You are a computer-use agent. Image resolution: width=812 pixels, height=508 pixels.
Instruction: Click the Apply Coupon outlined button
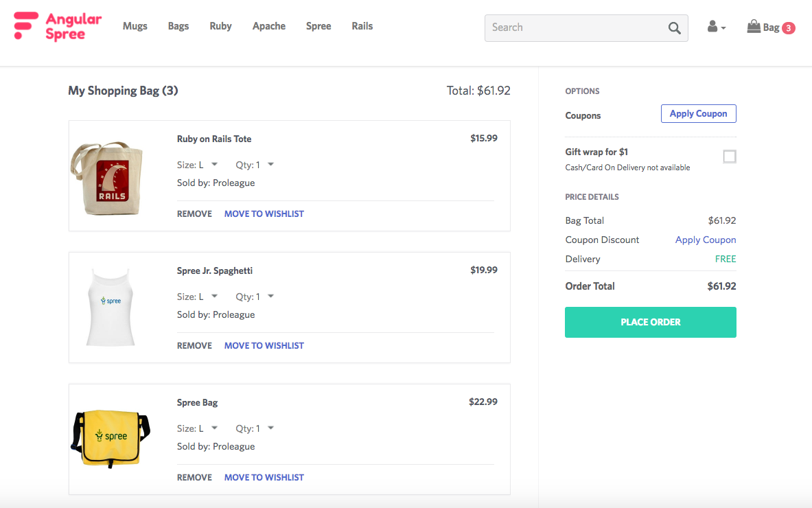point(698,113)
